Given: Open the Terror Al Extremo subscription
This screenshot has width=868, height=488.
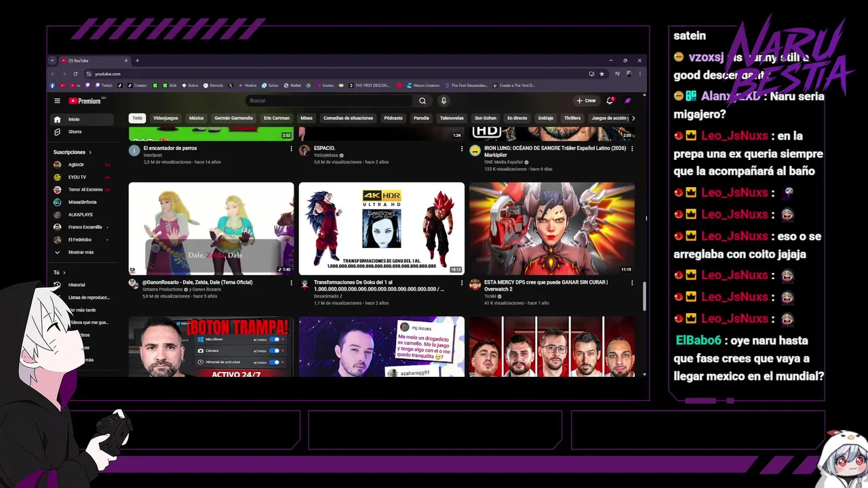Looking at the screenshot, I should 83,190.
